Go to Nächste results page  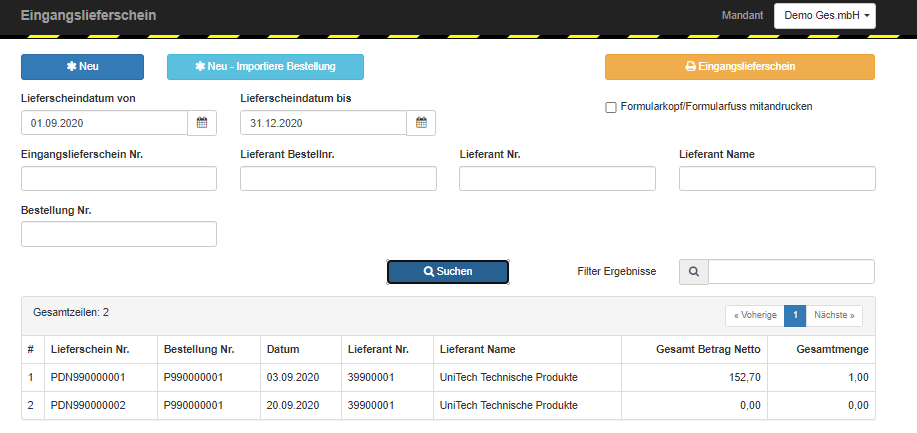click(x=834, y=315)
